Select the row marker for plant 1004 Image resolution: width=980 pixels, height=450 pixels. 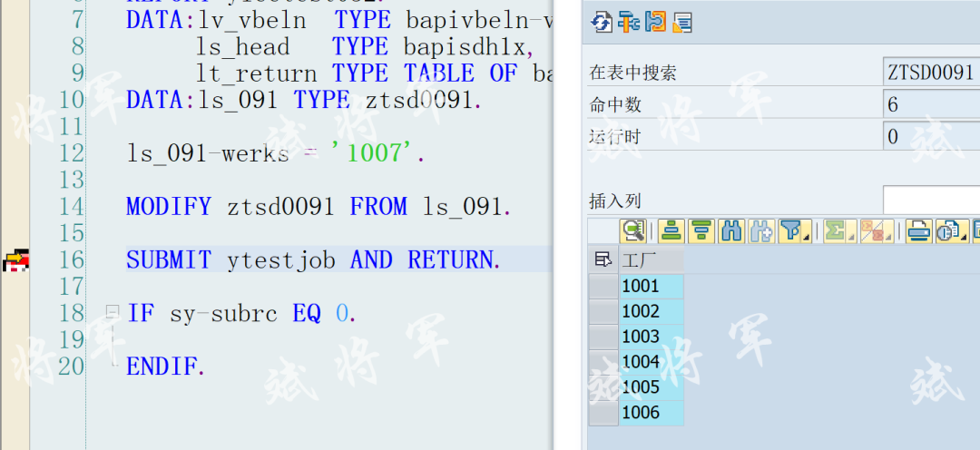click(x=603, y=362)
